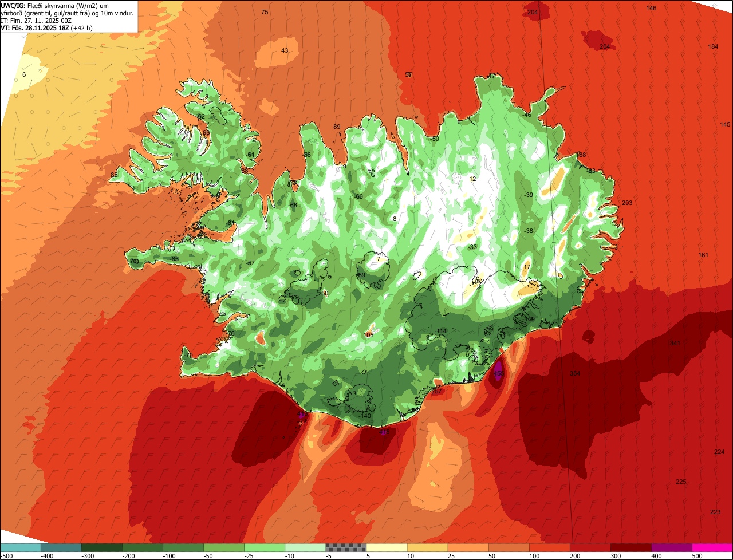Pick the yellow-orange 10 to 25 legend swatch
Image resolution: width=733 pixels, height=560 pixels.
tap(427, 547)
